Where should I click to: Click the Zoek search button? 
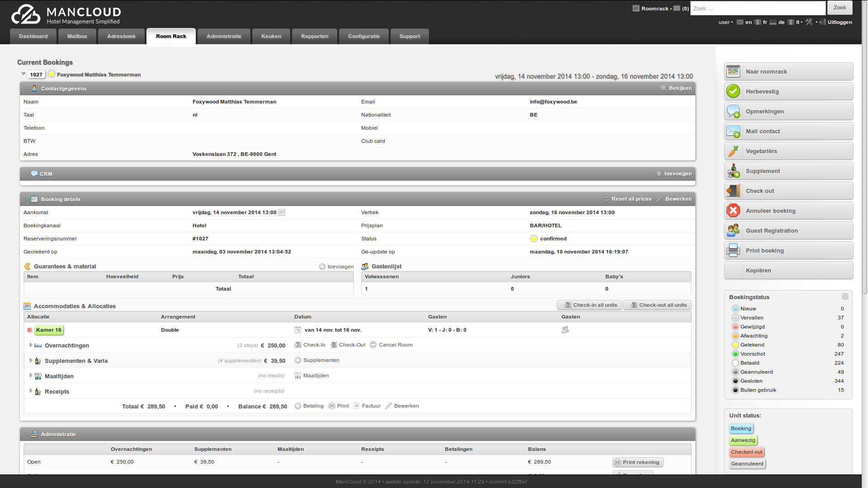point(840,8)
